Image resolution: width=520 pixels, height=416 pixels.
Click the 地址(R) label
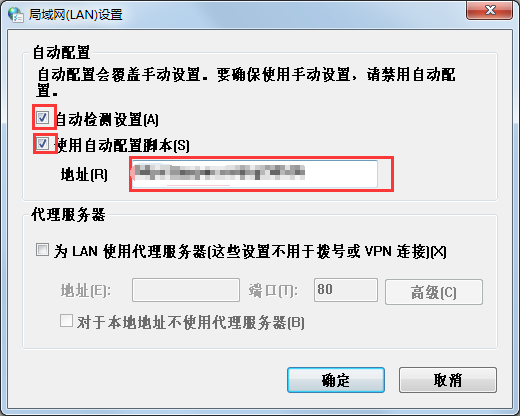point(84,175)
